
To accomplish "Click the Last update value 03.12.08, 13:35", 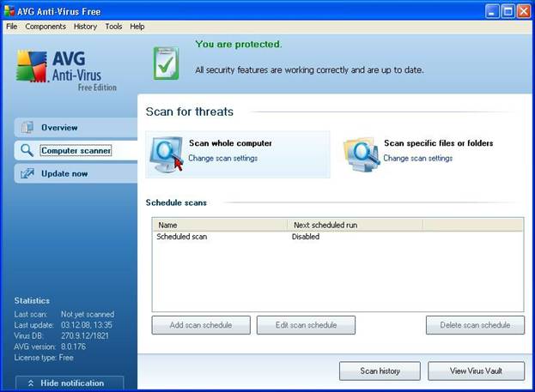I will tap(87, 325).
